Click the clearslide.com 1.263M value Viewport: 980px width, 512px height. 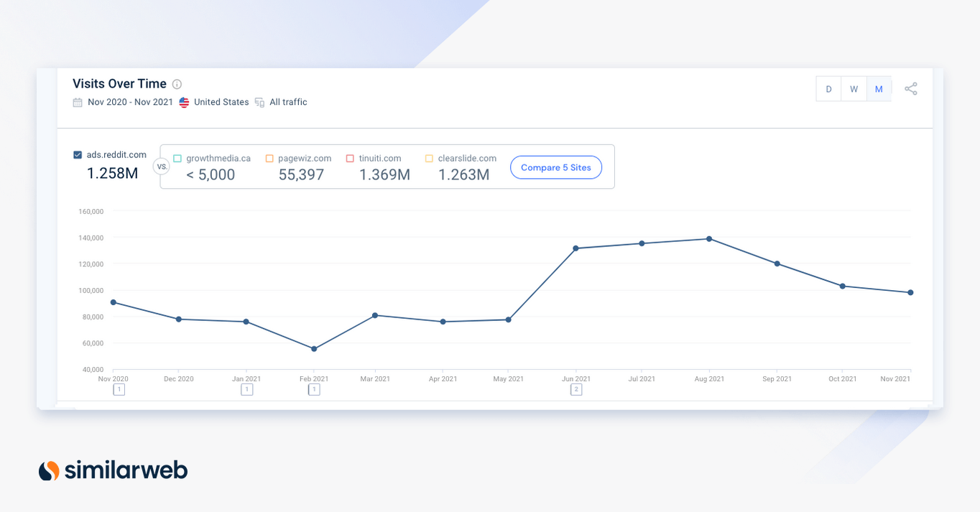click(463, 174)
